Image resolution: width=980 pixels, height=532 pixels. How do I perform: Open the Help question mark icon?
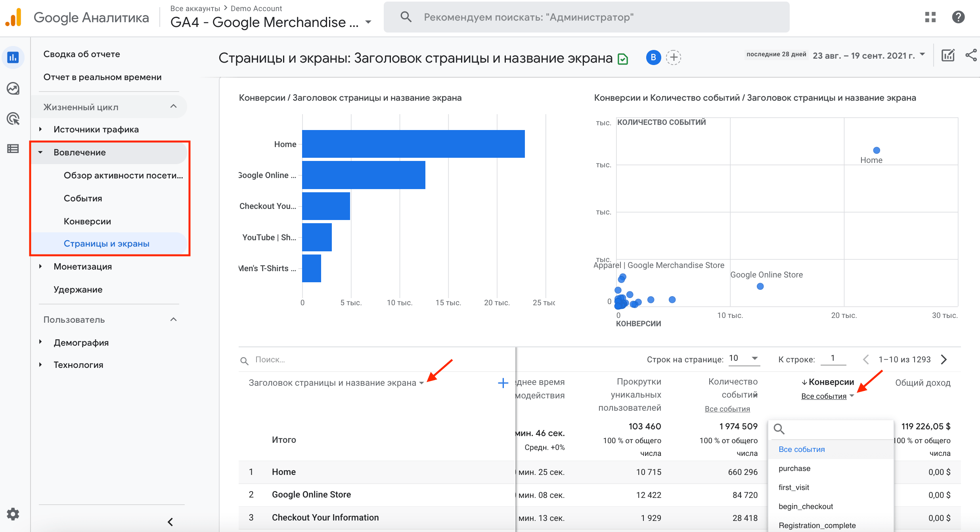[958, 17]
